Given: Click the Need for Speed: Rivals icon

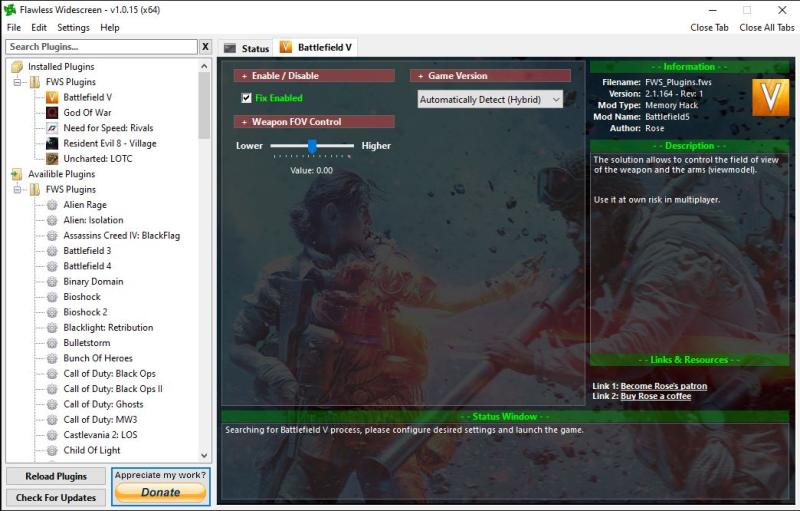Looking at the screenshot, I should click(x=52, y=128).
